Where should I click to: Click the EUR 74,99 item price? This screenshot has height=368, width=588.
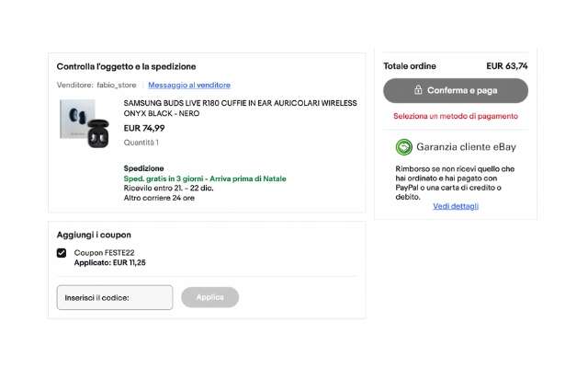144,129
